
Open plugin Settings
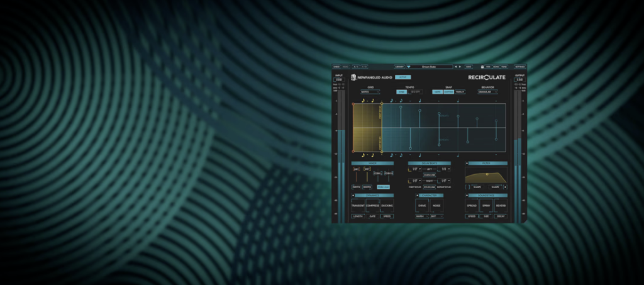tap(520, 67)
